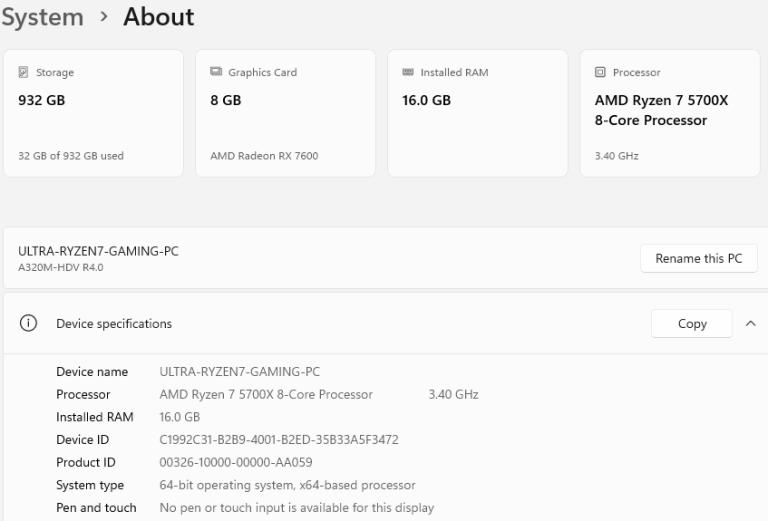Click the Pen and touch description
Image resolution: width=768 pixels, height=521 pixels.
point(297,508)
